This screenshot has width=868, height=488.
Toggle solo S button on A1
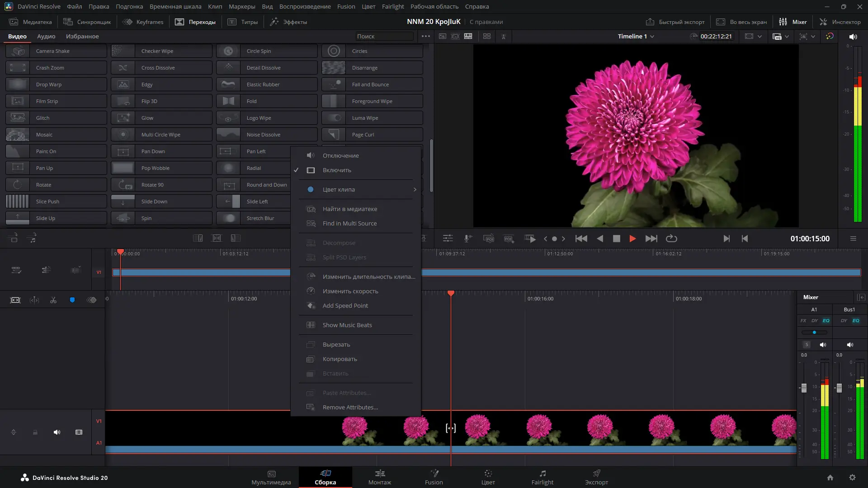tap(807, 344)
